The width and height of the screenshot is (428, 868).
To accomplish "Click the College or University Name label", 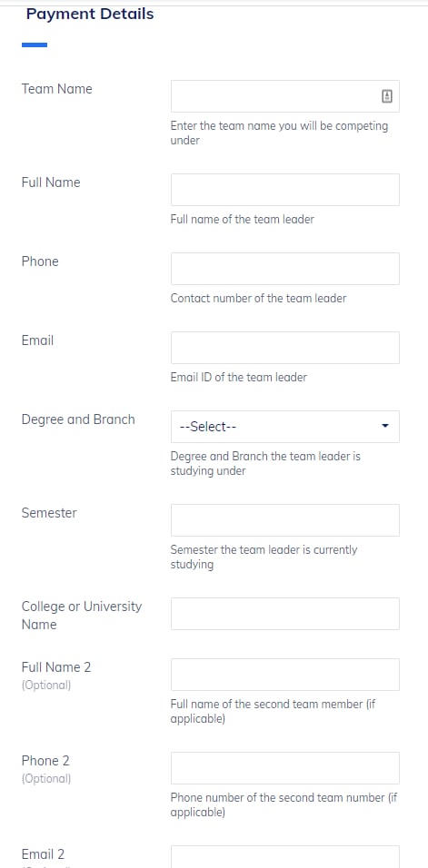I will pyautogui.click(x=82, y=616).
